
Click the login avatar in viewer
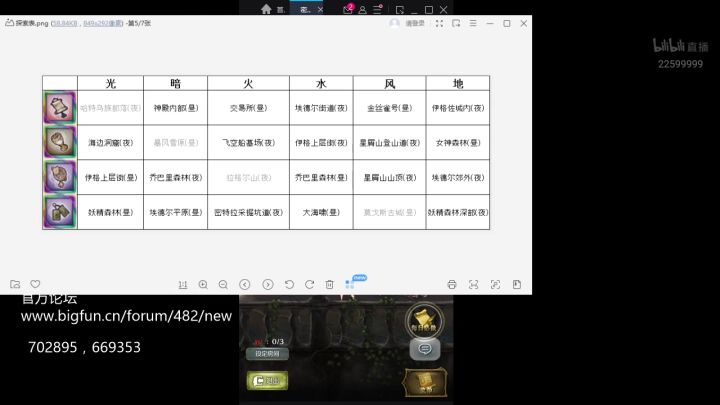coord(394,23)
